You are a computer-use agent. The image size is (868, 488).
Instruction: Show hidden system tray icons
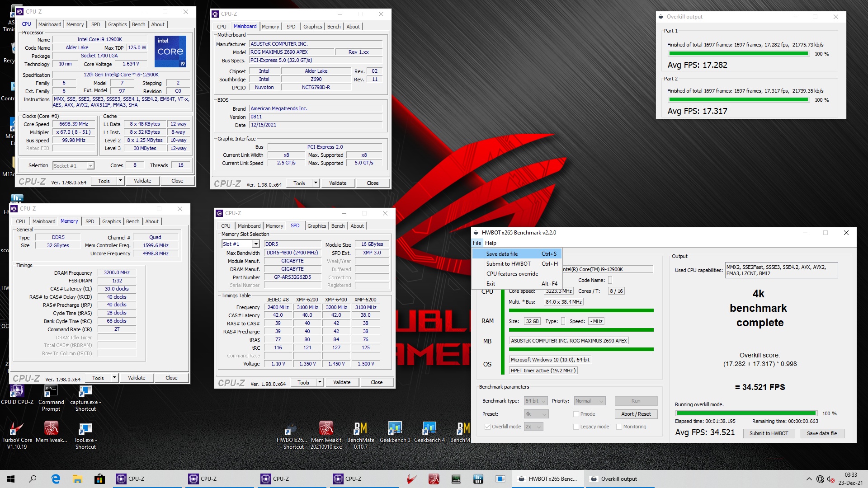pyautogui.click(x=809, y=479)
